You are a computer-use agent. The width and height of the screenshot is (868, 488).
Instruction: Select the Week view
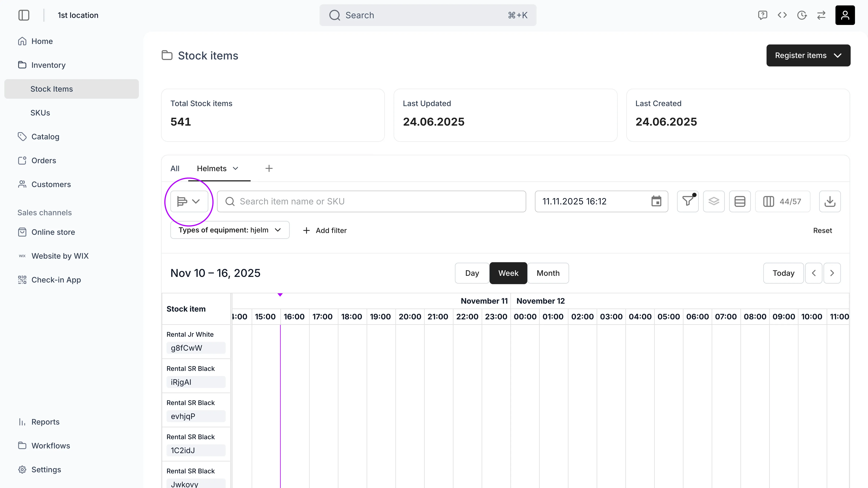508,273
